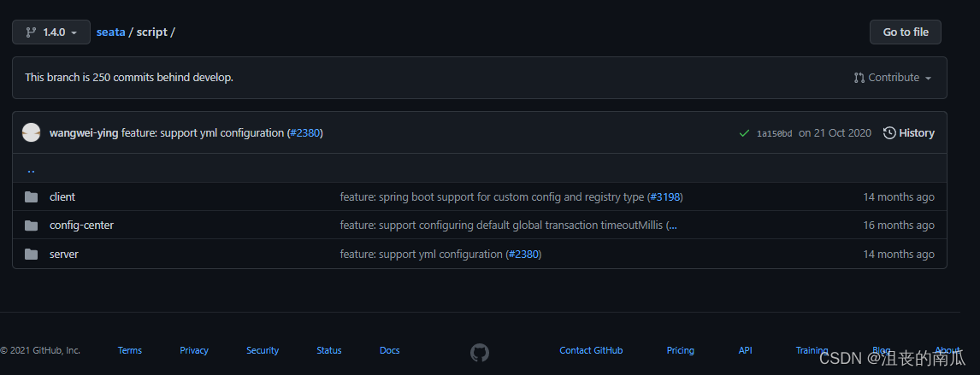The height and width of the screenshot is (375, 980).
Task: Click the green commit status checkmark
Action: coord(744,133)
